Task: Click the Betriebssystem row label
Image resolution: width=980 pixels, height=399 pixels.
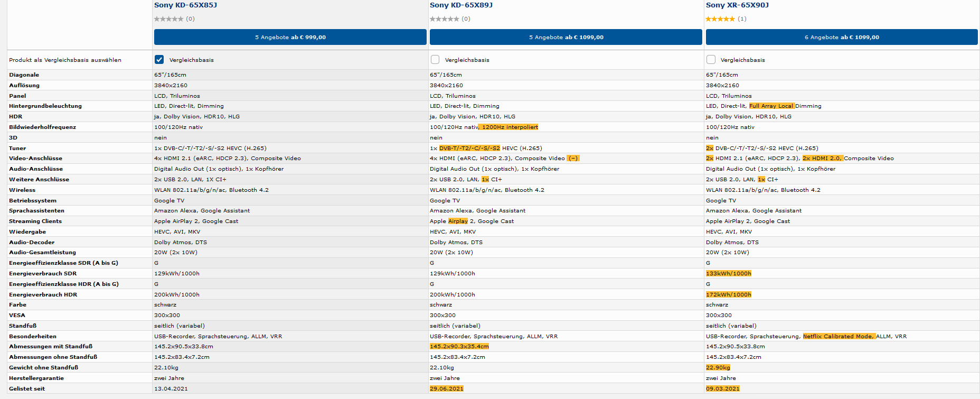Action: coord(33,201)
